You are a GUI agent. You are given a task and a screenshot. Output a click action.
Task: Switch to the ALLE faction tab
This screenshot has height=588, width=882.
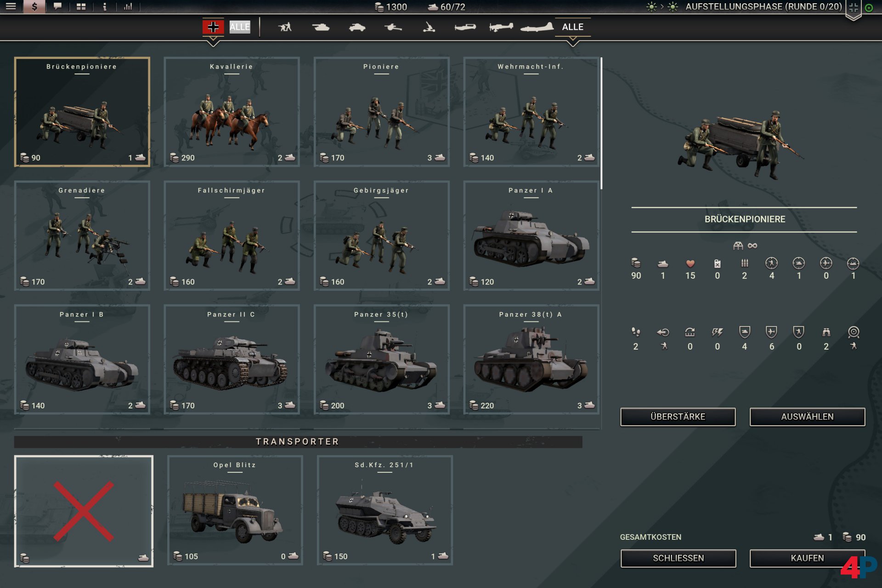(239, 27)
